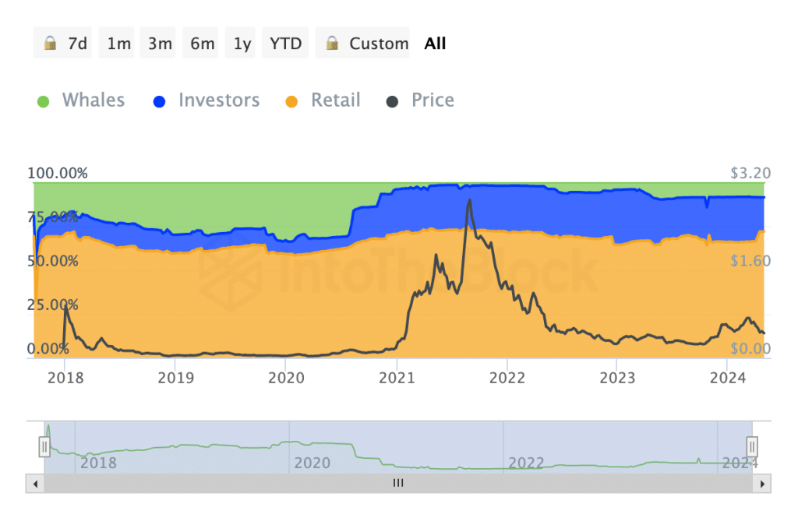Click the navigator scrollbar thumb grip
This screenshot has height=532, width=798.
[398, 483]
